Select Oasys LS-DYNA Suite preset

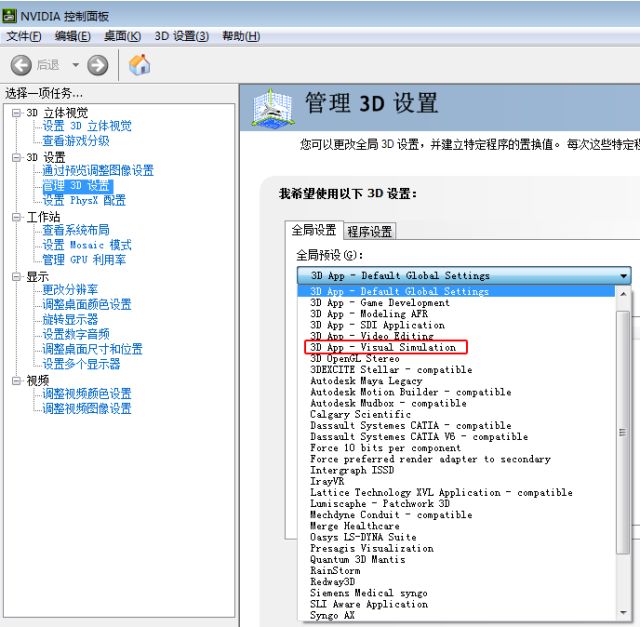(x=456, y=537)
